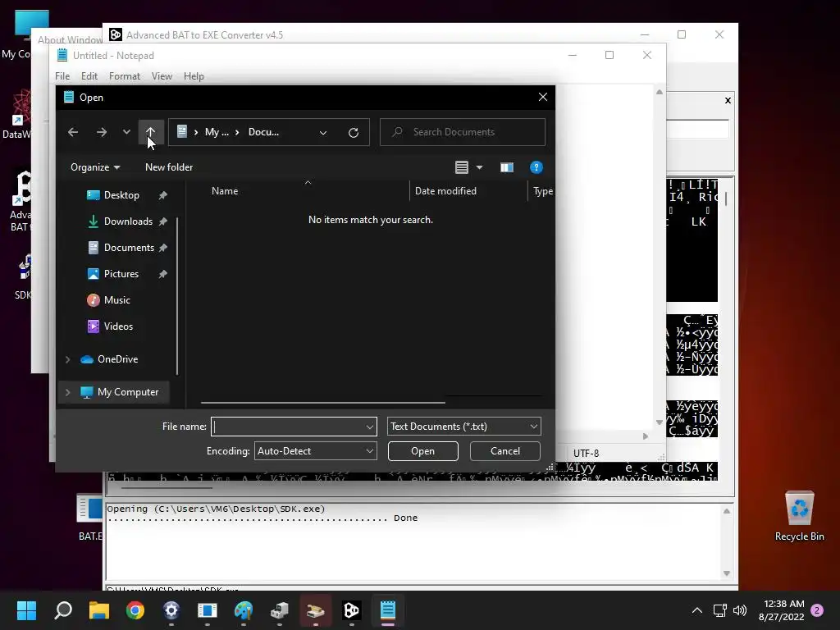
Task: Go up one folder level
Action: [x=151, y=132]
